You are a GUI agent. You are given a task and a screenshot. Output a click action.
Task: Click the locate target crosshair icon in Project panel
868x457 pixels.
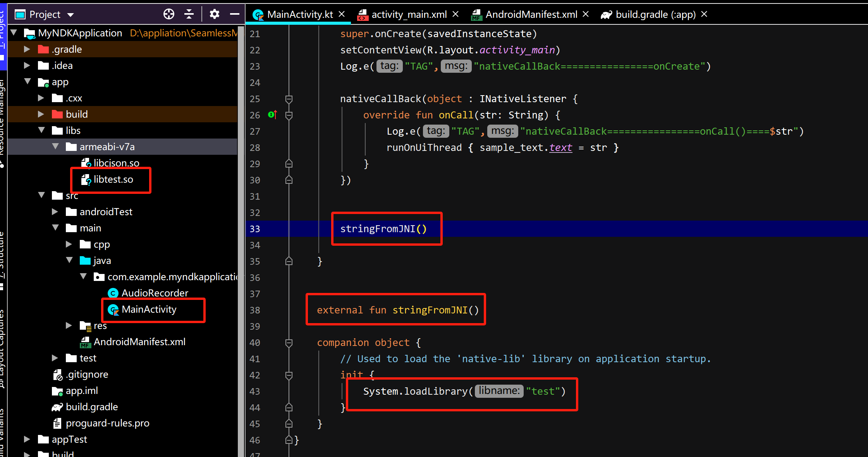pyautogui.click(x=169, y=14)
